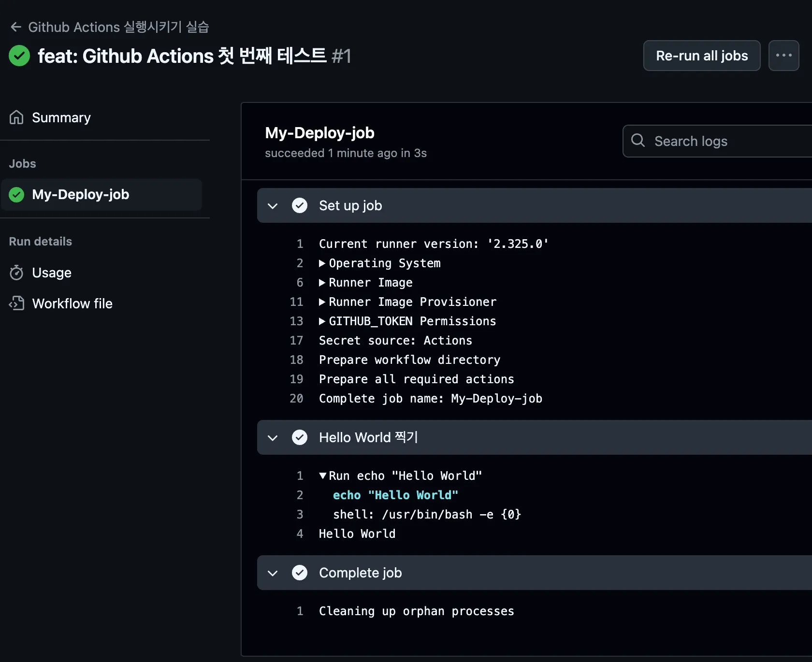The height and width of the screenshot is (662, 812).
Task: Click check-circle icon of Complete job step
Action: point(300,573)
